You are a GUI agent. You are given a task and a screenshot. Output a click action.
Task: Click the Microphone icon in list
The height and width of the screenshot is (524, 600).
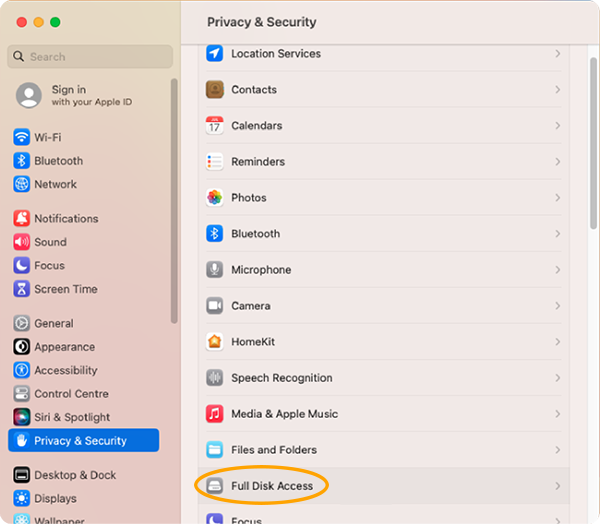(x=214, y=270)
